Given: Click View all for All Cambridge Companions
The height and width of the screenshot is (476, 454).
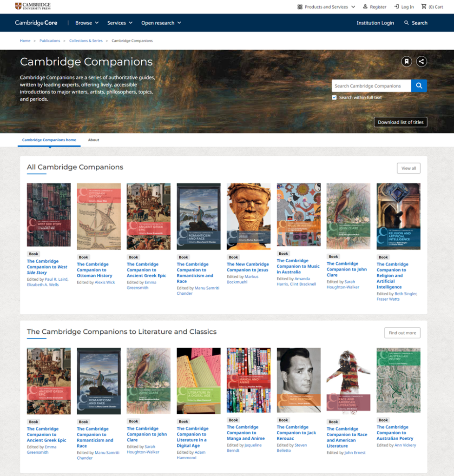Looking at the screenshot, I should [408, 168].
